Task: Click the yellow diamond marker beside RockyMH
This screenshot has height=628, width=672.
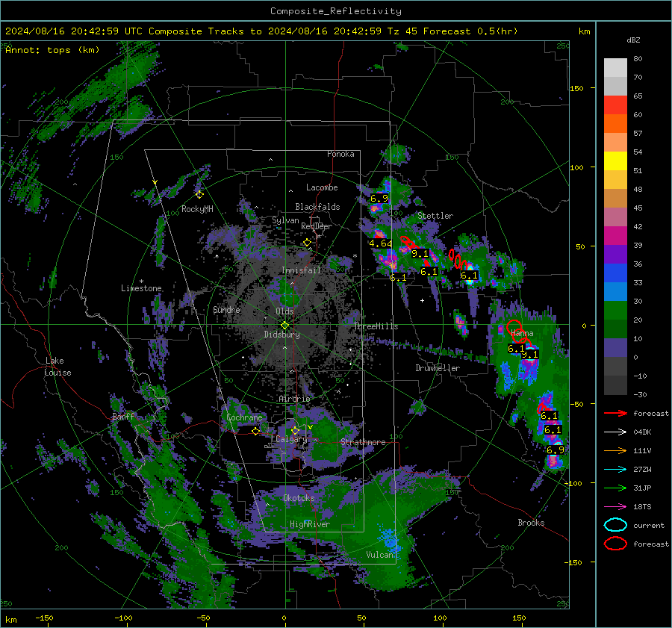Action: click(x=199, y=195)
